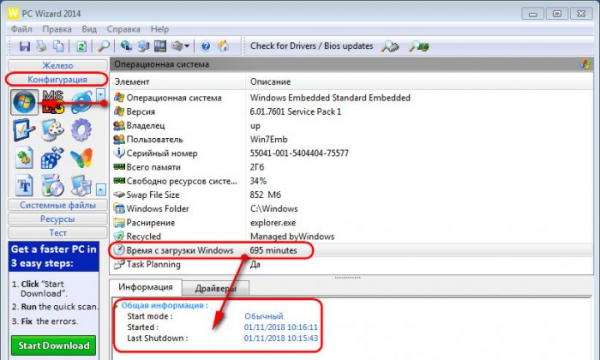Viewport: 600px width, 360px height.
Task: Open the Справка menu
Action: click(123, 29)
